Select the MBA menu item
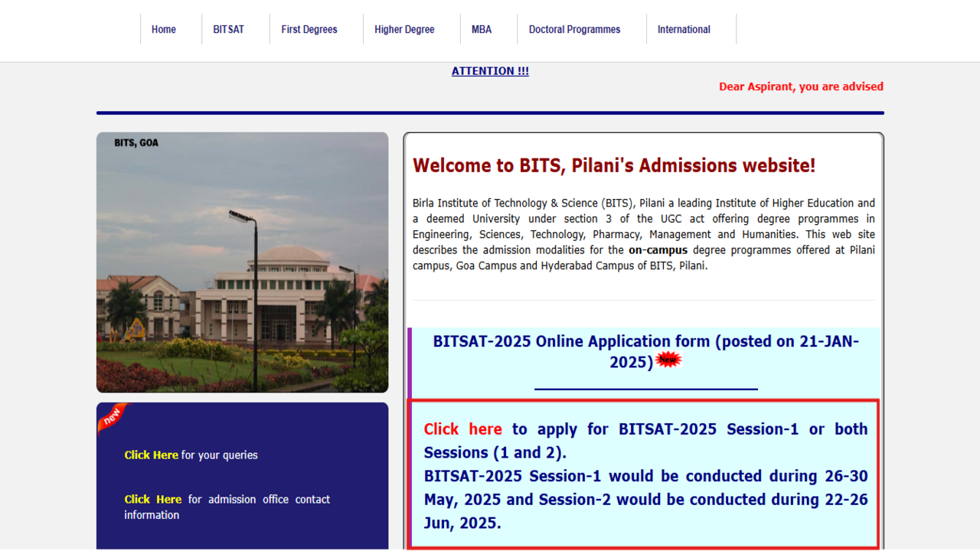Screen dimensions: 980x551 pyautogui.click(x=482, y=30)
